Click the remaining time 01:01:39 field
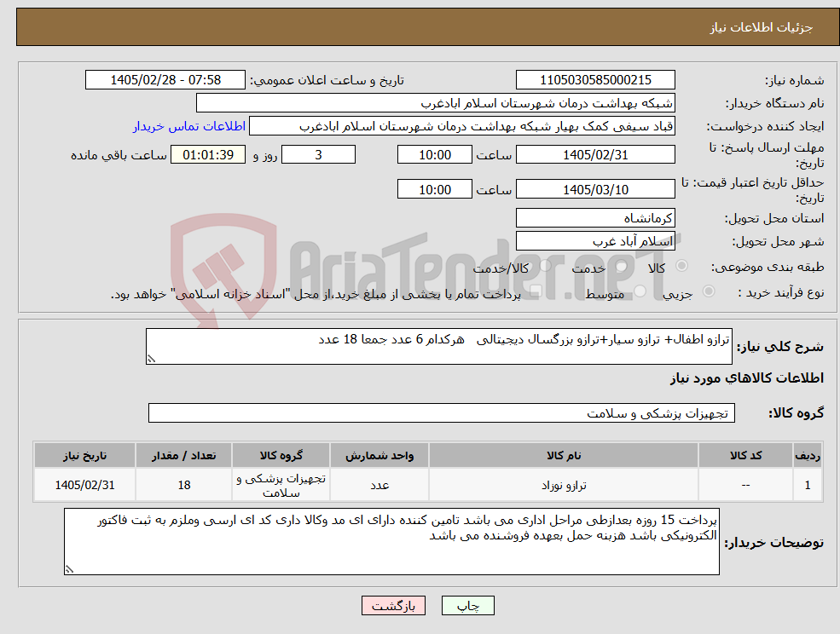840x634 pixels. click(208, 155)
